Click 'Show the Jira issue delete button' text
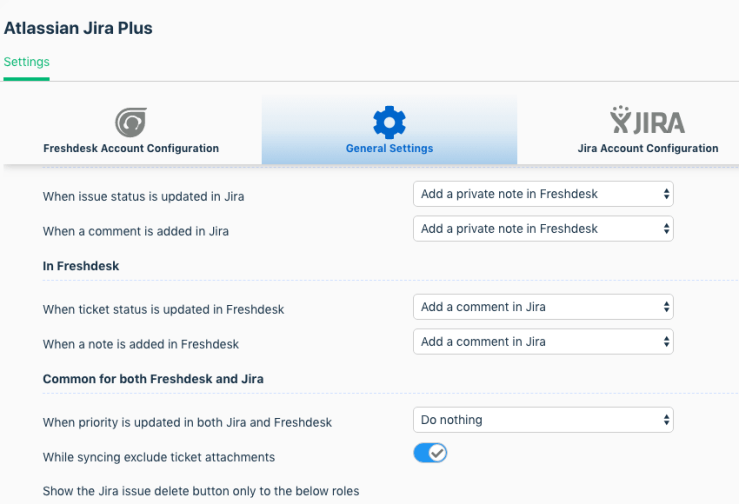 tap(200, 491)
